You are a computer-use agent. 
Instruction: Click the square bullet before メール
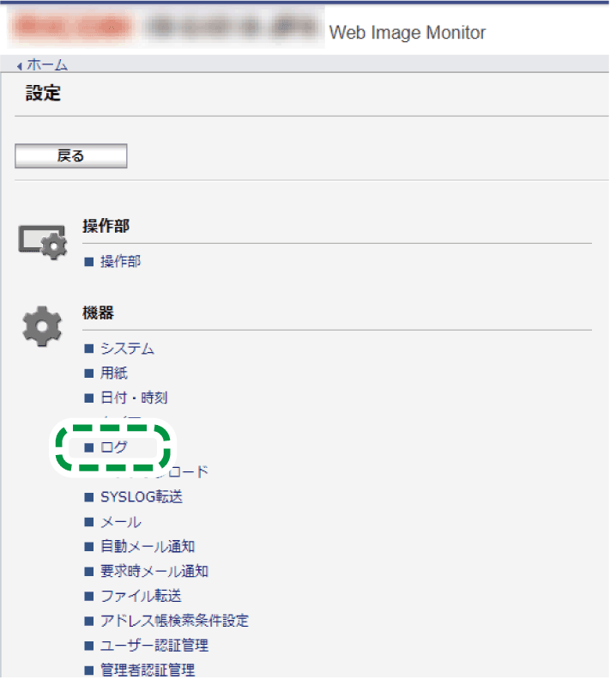pyautogui.click(x=89, y=522)
